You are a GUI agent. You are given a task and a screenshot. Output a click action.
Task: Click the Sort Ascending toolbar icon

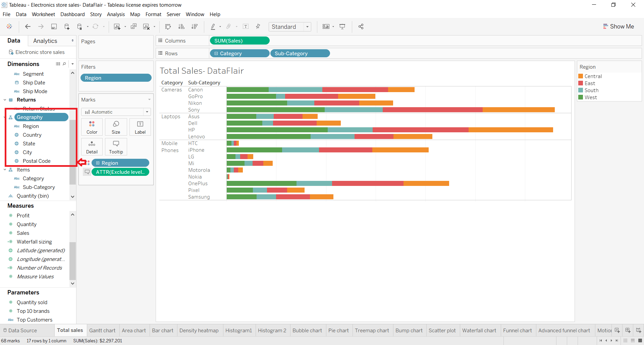tap(181, 26)
